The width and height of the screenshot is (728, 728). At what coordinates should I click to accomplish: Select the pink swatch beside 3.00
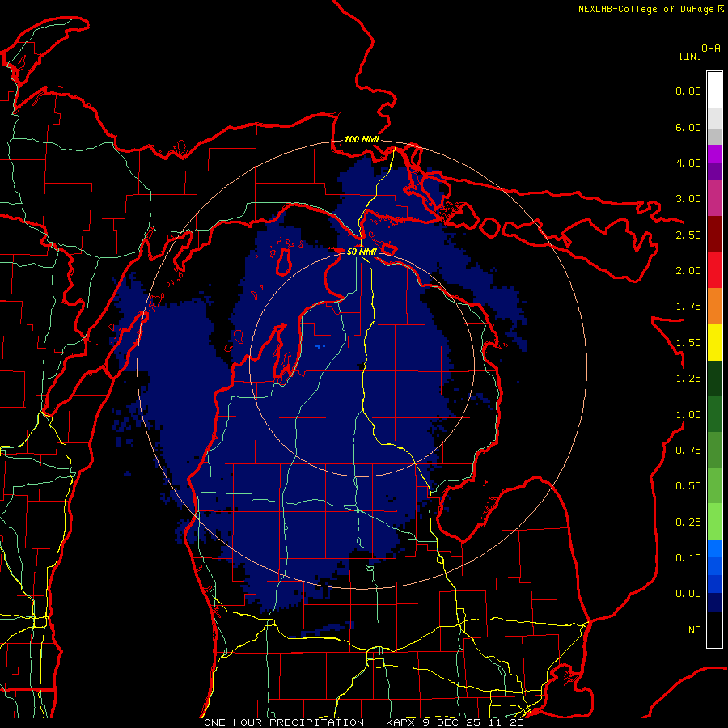714,198
